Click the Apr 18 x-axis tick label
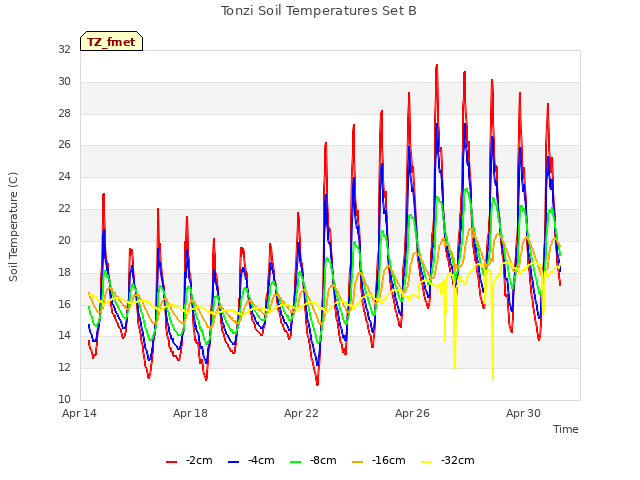Image resolution: width=640 pixels, height=480 pixels. click(190, 413)
